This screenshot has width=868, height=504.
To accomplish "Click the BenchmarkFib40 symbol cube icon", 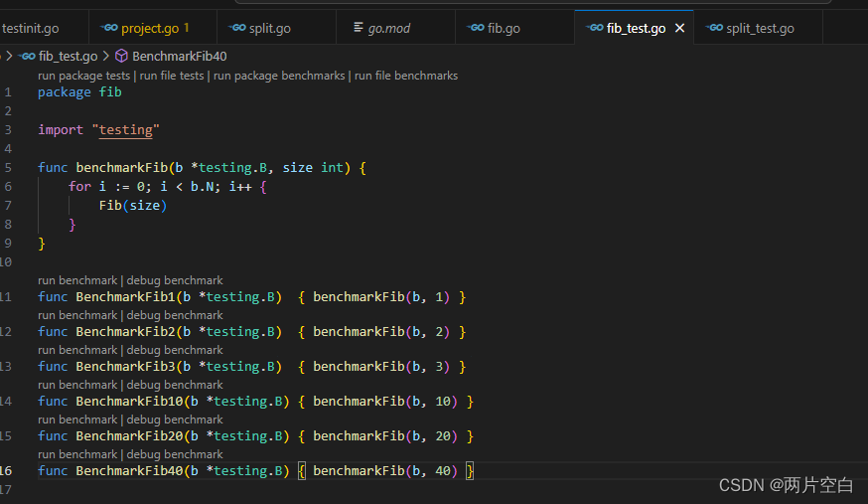I will point(121,56).
